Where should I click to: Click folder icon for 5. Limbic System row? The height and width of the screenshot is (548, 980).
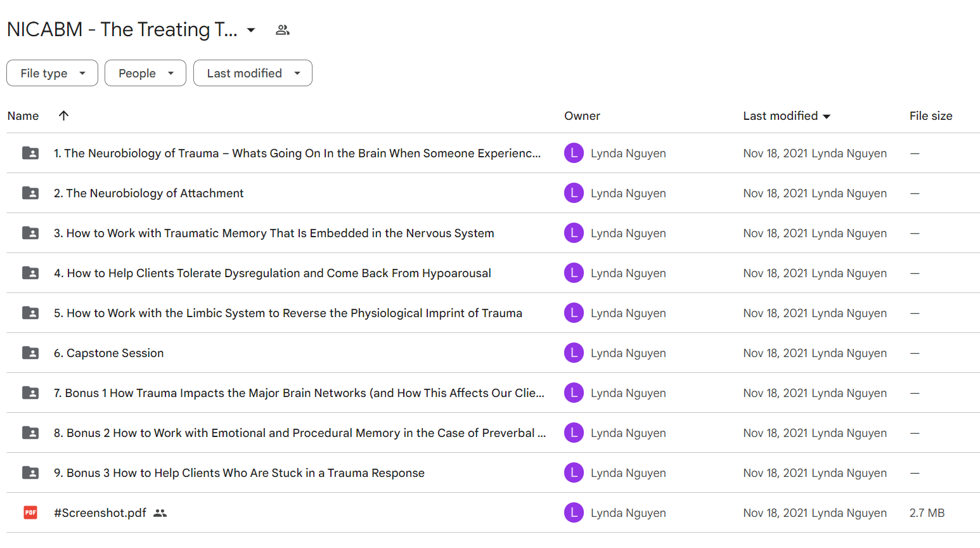point(30,313)
